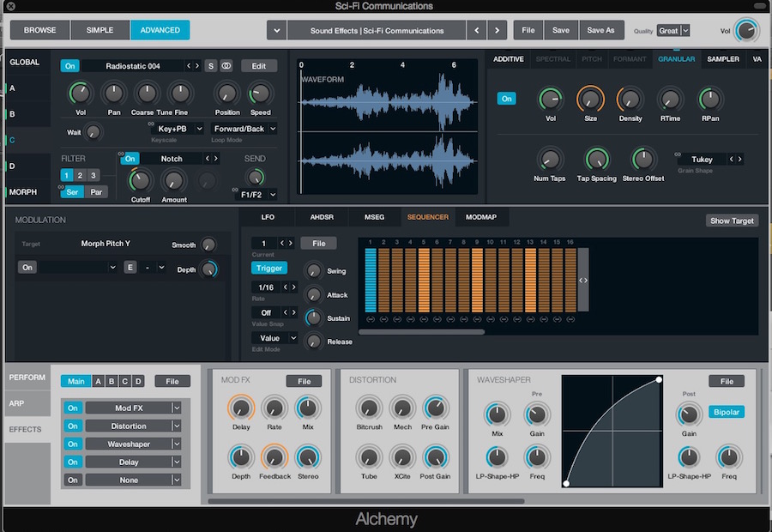Click the effects panel bottom scrollbar

pyautogui.click(x=367, y=501)
